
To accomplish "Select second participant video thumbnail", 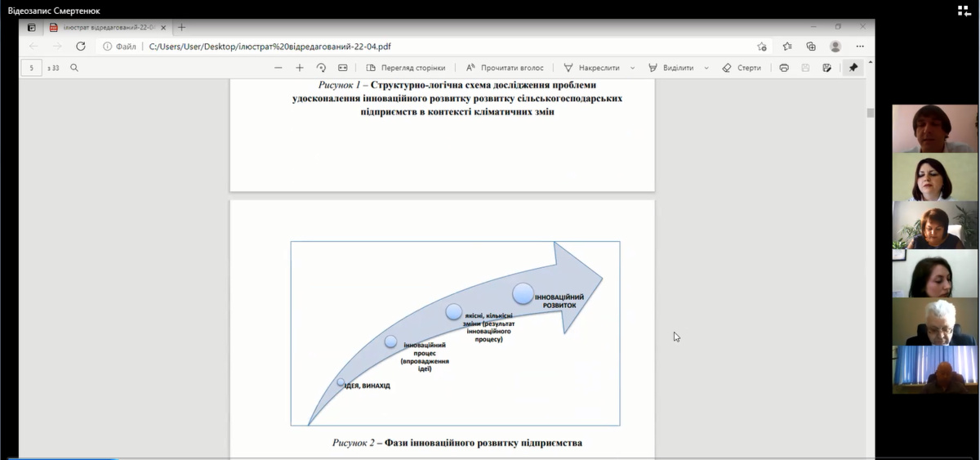I will [934, 176].
